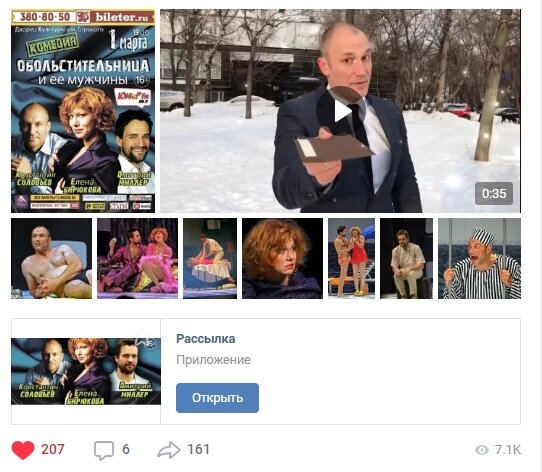Click the 161 reposts counter
The image size is (542, 472).
coord(199,450)
